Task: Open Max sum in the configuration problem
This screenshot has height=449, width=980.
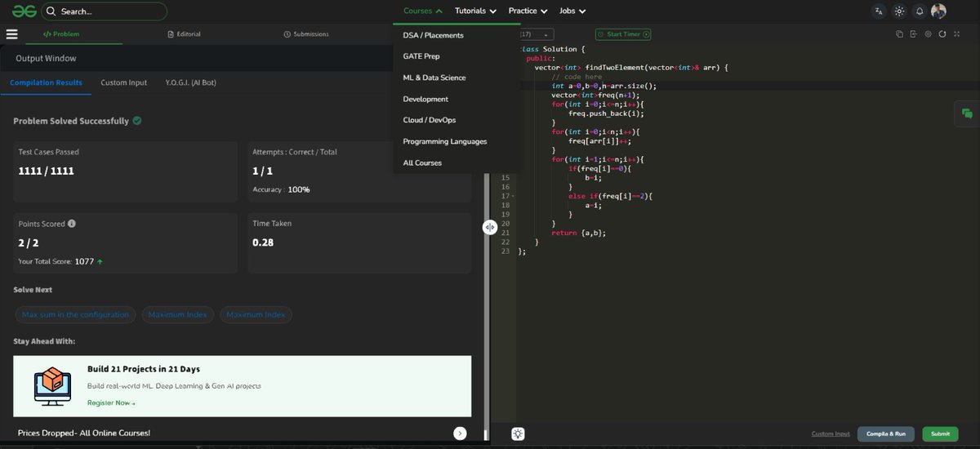Action: tap(75, 314)
